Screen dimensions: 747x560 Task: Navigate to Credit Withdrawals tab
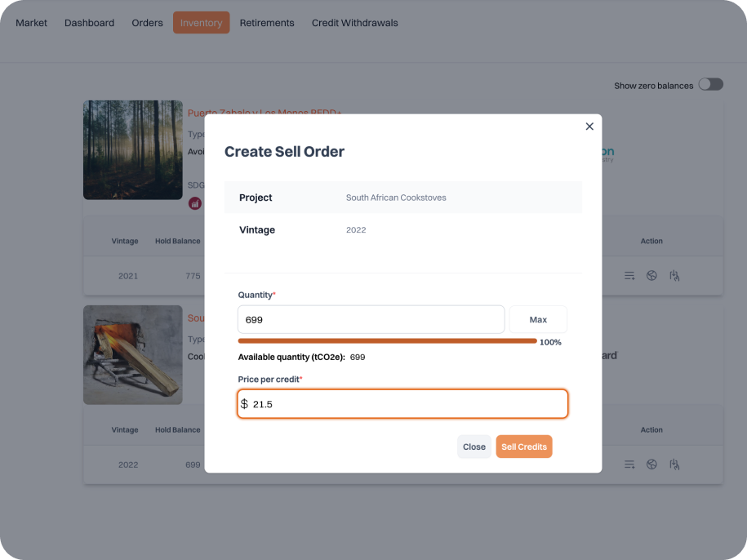(354, 23)
